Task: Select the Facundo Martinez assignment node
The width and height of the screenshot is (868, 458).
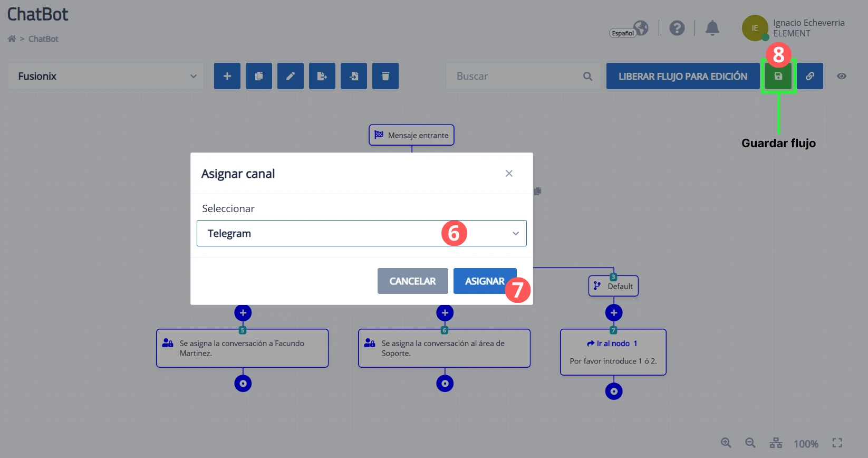Action: [x=243, y=348]
